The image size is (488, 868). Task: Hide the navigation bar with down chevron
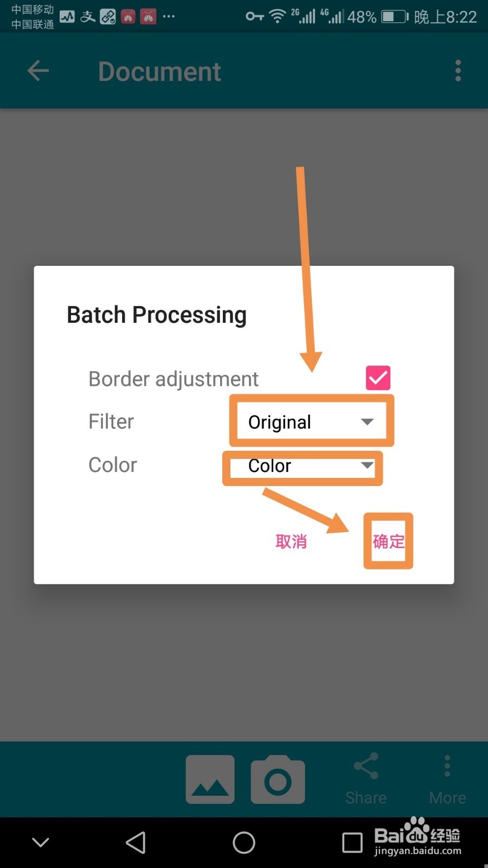click(41, 843)
